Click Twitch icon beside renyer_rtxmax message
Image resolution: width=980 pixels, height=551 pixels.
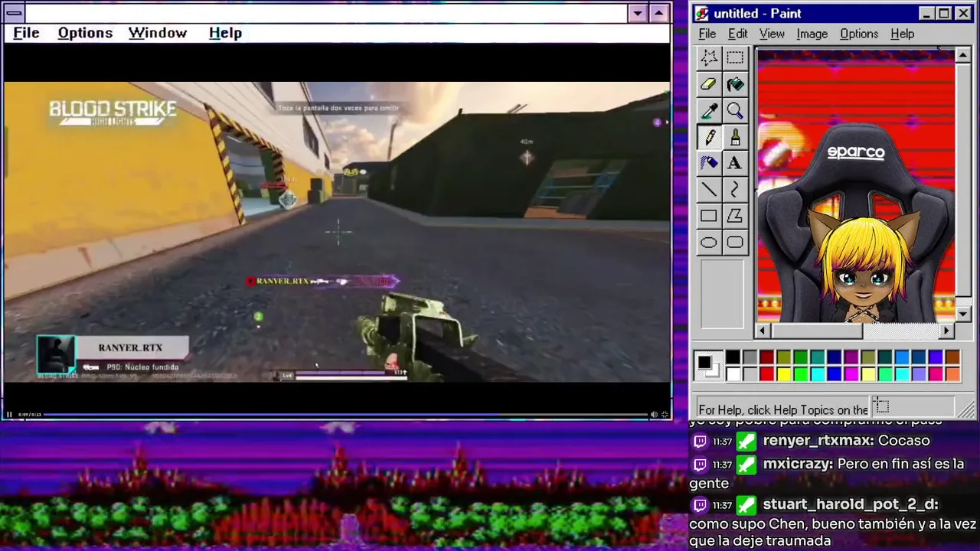click(700, 442)
